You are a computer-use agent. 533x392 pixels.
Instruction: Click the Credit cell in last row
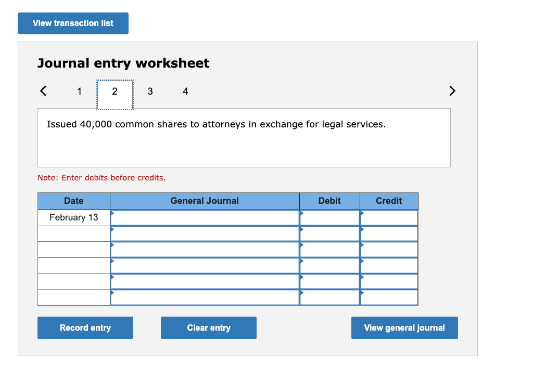pos(389,297)
